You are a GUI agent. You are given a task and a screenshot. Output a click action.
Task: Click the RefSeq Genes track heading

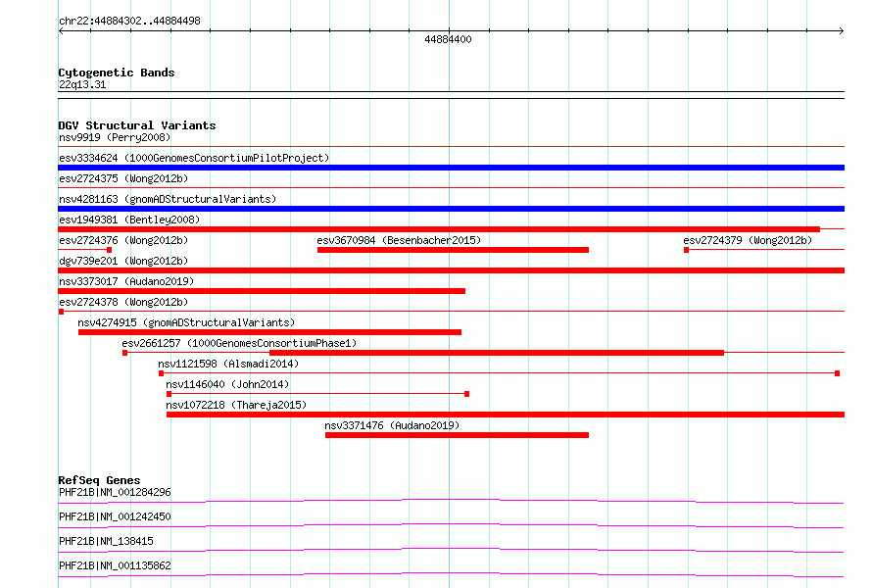(x=99, y=480)
